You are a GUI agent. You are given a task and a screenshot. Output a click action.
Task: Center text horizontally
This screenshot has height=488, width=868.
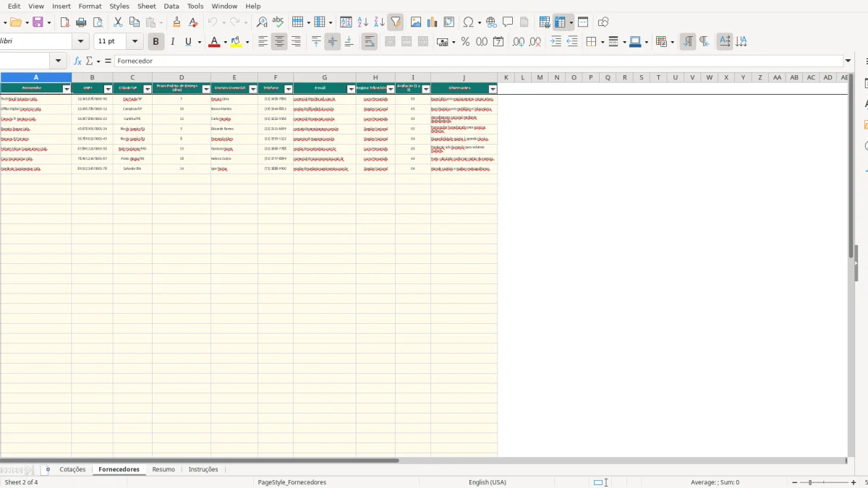coord(279,42)
